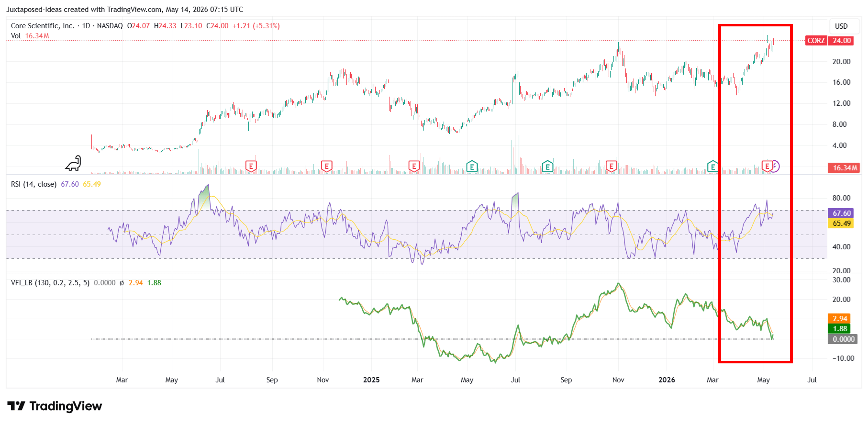Open the green earnings marker after Jul 2025
The height and width of the screenshot is (424, 868).
pos(548,167)
